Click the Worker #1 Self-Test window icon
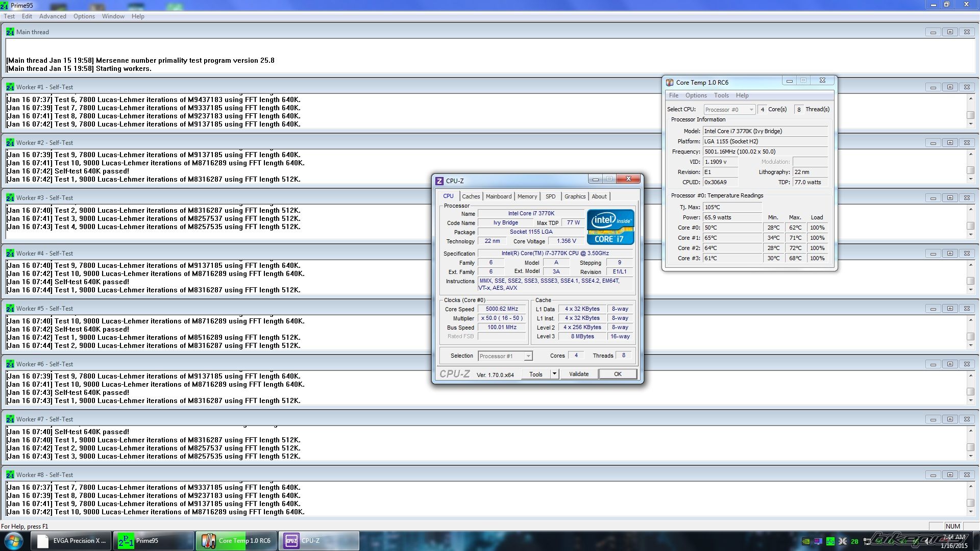The width and height of the screenshot is (980, 551). 10,87
